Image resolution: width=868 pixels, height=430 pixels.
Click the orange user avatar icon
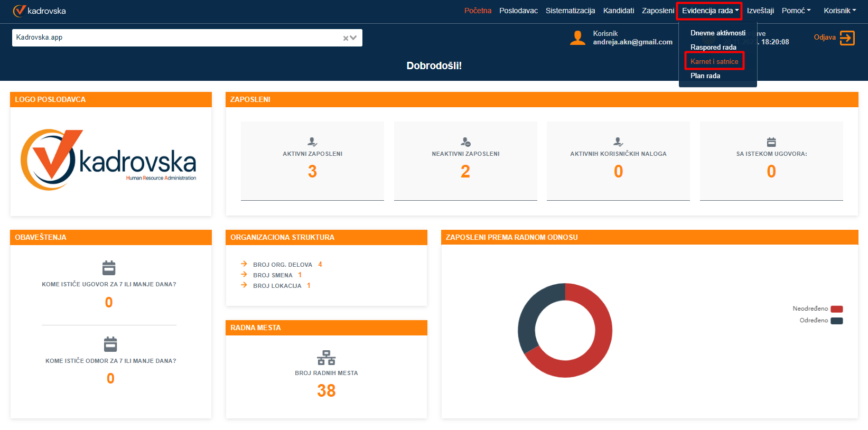pos(577,38)
